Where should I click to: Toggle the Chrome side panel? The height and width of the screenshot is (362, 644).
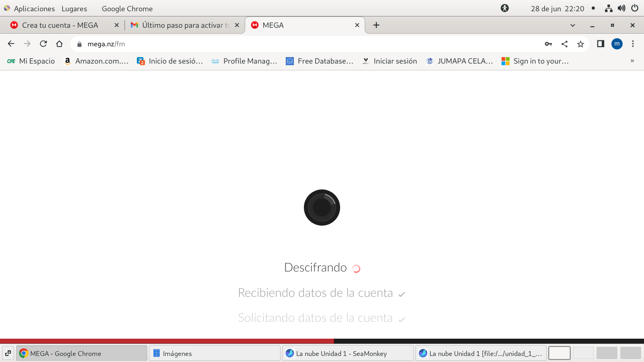(x=601, y=44)
